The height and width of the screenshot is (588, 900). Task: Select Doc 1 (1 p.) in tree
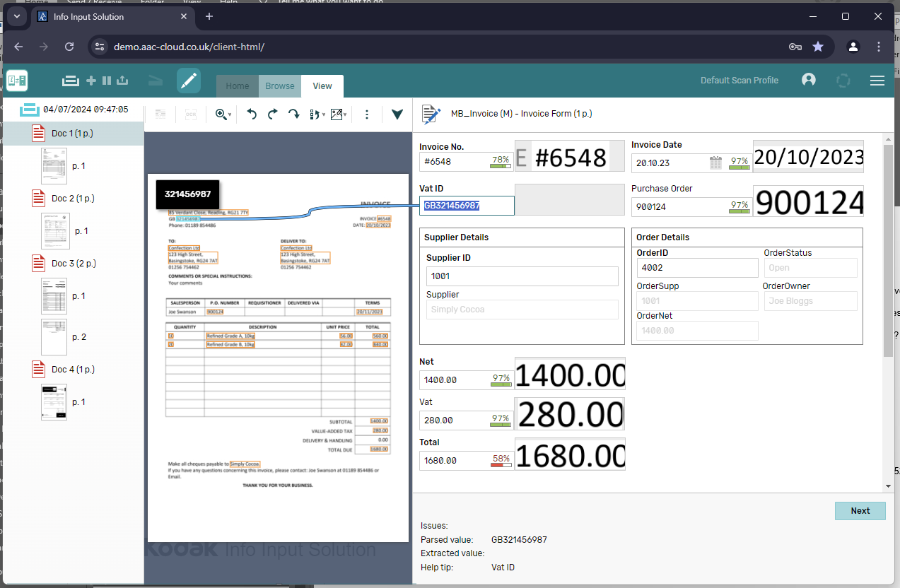tap(73, 133)
